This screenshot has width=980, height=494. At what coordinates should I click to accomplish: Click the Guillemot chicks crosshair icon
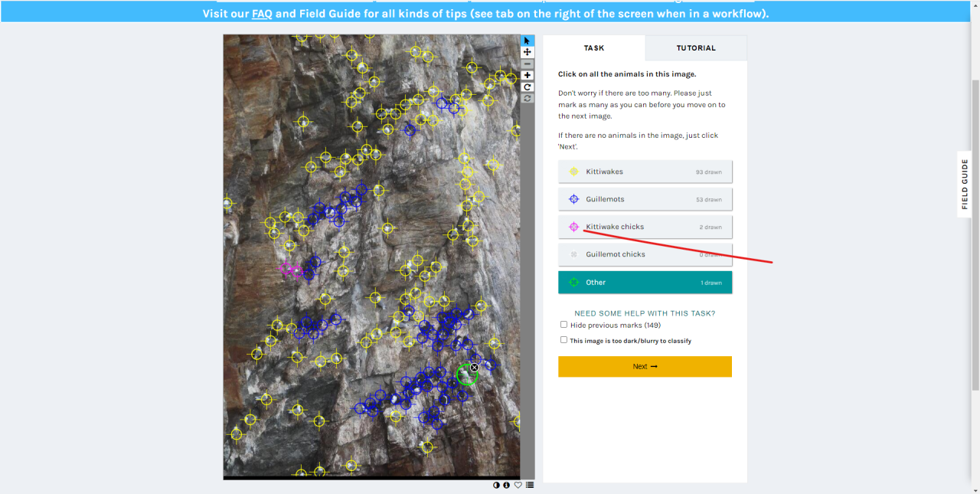(573, 254)
